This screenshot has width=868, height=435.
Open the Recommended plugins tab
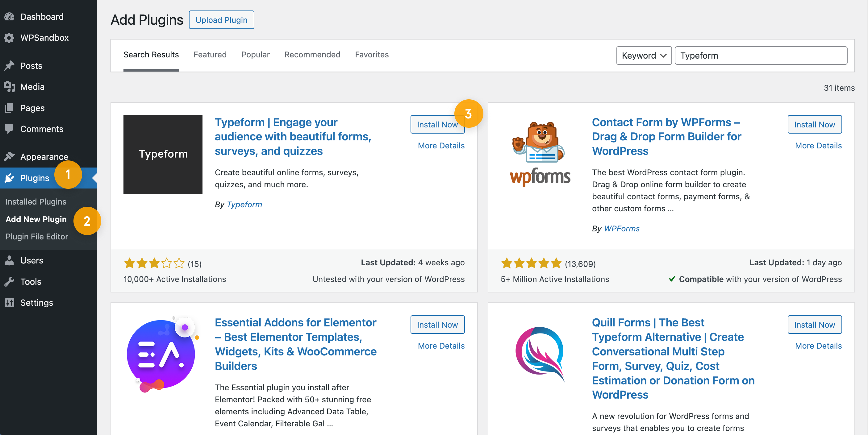tap(312, 55)
